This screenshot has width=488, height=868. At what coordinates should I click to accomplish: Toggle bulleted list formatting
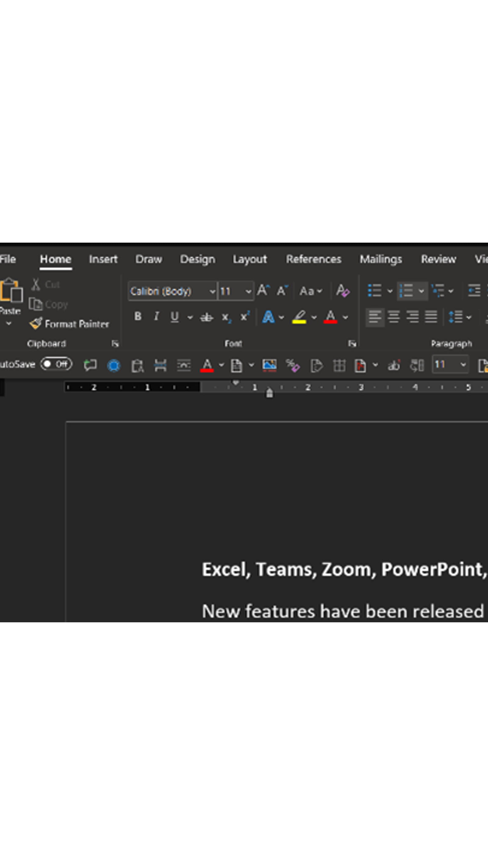click(x=375, y=291)
